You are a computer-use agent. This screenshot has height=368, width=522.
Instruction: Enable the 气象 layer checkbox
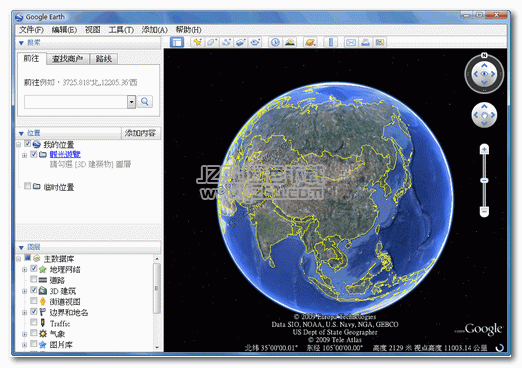click(x=34, y=333)
